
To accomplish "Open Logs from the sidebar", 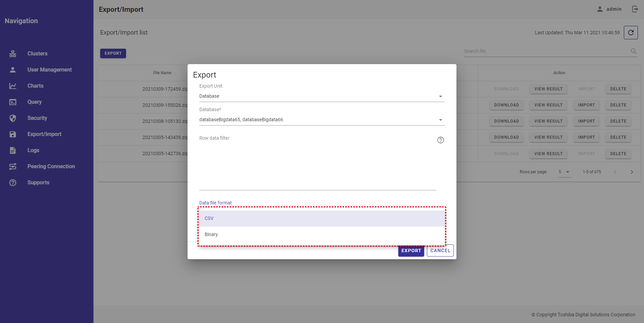I will (33, 150).
